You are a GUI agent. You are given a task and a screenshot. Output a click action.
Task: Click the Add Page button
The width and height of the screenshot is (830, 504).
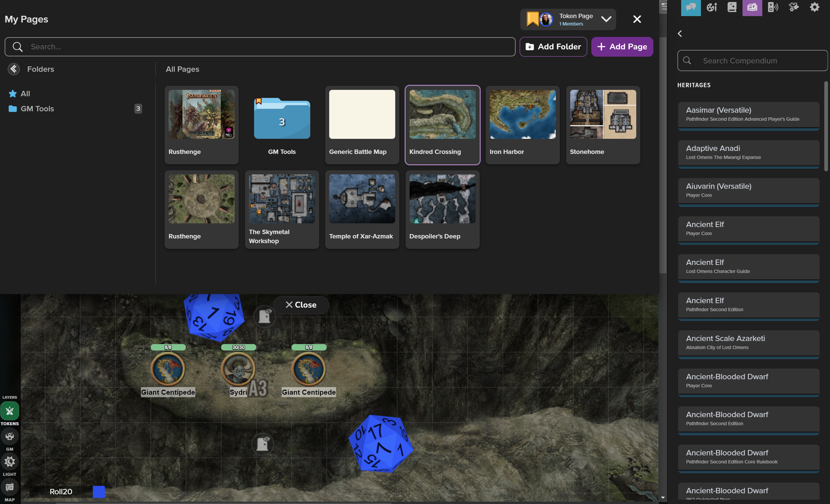coord(622,47)
